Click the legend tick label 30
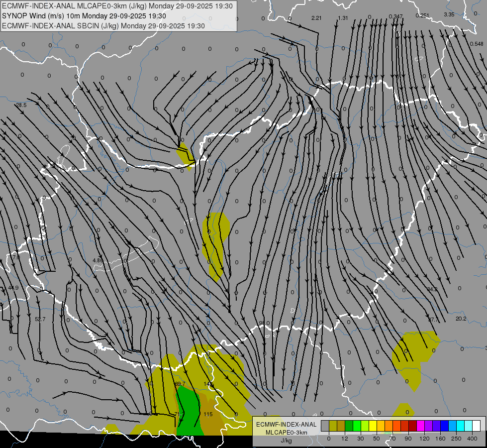487x448 pixels. [x=360, y=439]
